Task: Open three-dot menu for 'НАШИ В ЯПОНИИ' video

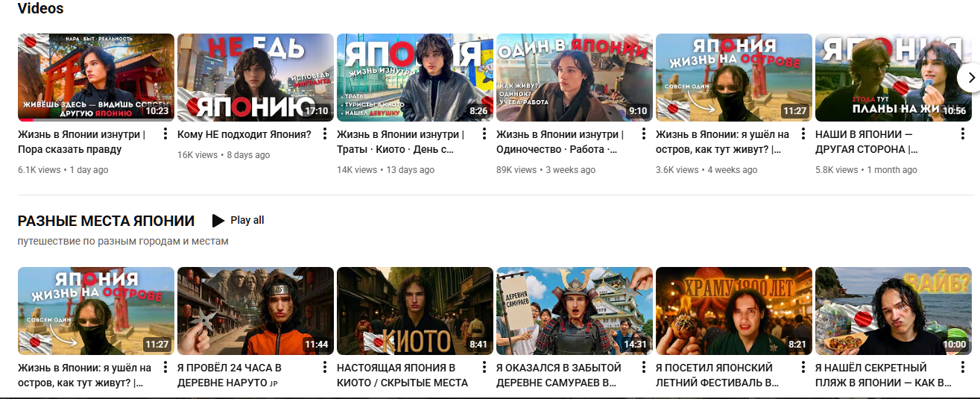Action: tap(962, 134)
